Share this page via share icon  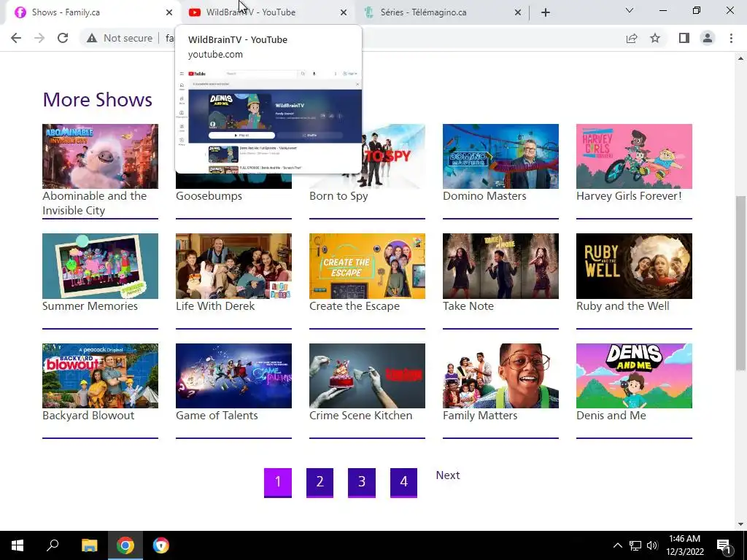click(x=632, y=38)
